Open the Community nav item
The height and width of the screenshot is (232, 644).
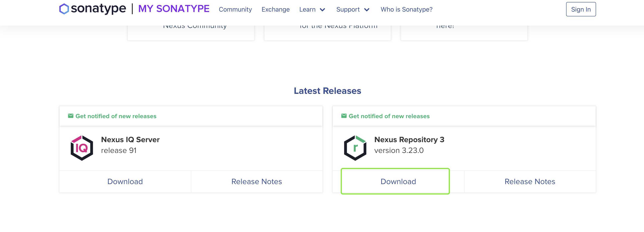click(x=235, y=9)
